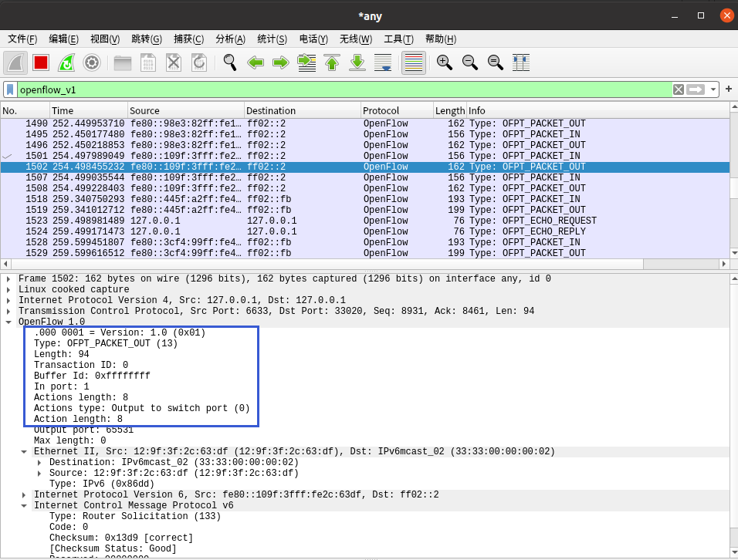Sort by the Protocol column header

[x=398, y=110]
